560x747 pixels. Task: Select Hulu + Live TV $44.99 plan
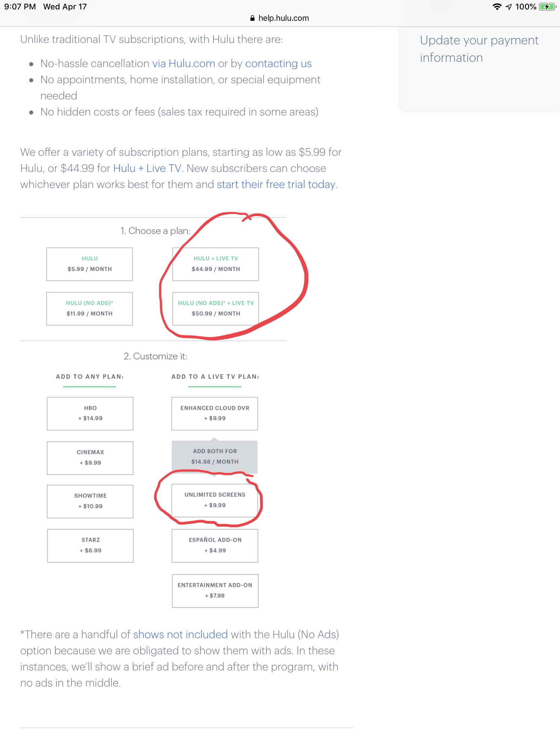coord(215,264)
